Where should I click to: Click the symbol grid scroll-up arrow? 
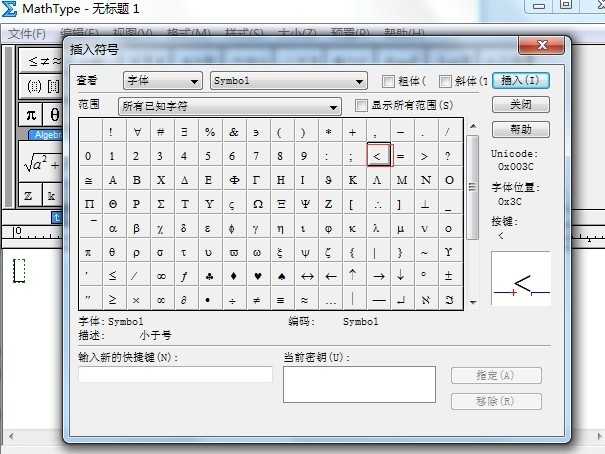473,126
